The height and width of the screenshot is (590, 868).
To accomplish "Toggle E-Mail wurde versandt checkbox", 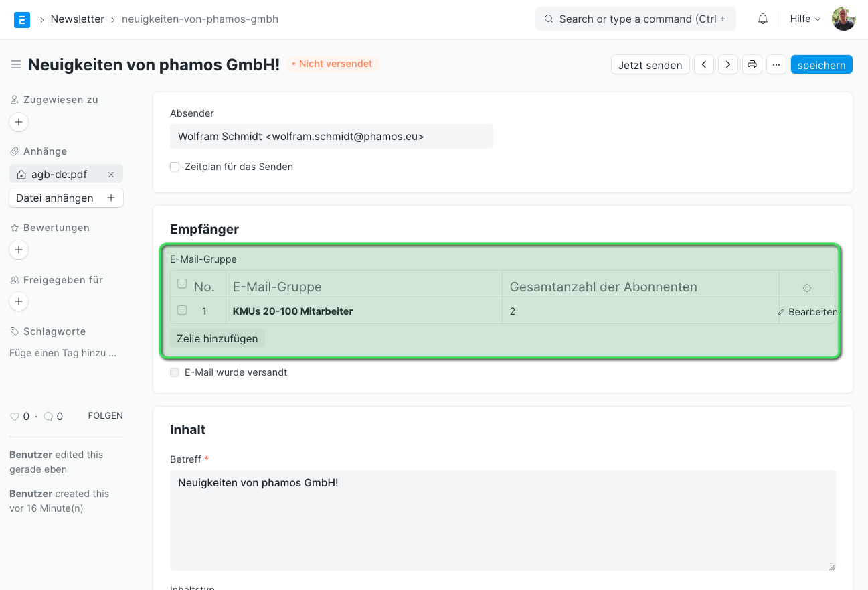I will point(175,372).
